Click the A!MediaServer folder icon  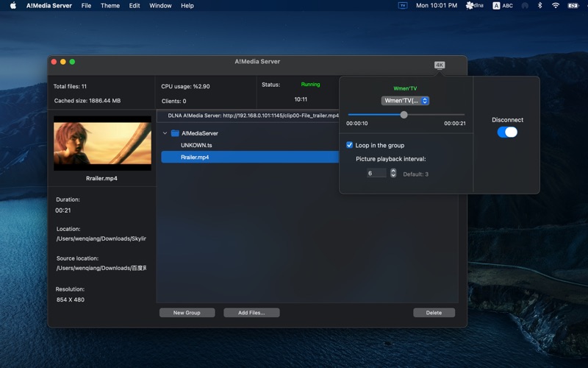175,133
